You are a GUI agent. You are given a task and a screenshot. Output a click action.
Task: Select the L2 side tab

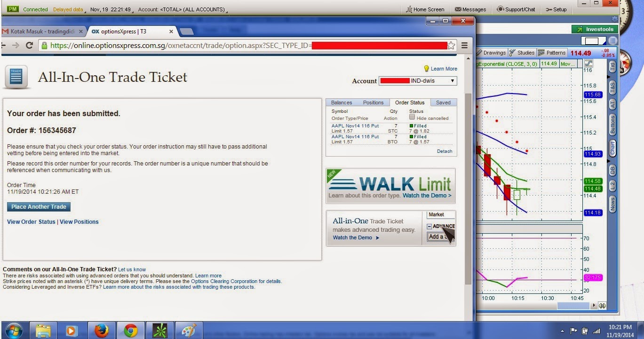pos(612,186)
